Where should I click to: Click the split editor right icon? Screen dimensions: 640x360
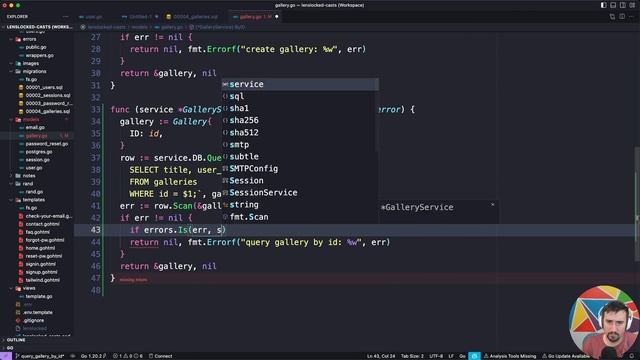click(622, 17)
